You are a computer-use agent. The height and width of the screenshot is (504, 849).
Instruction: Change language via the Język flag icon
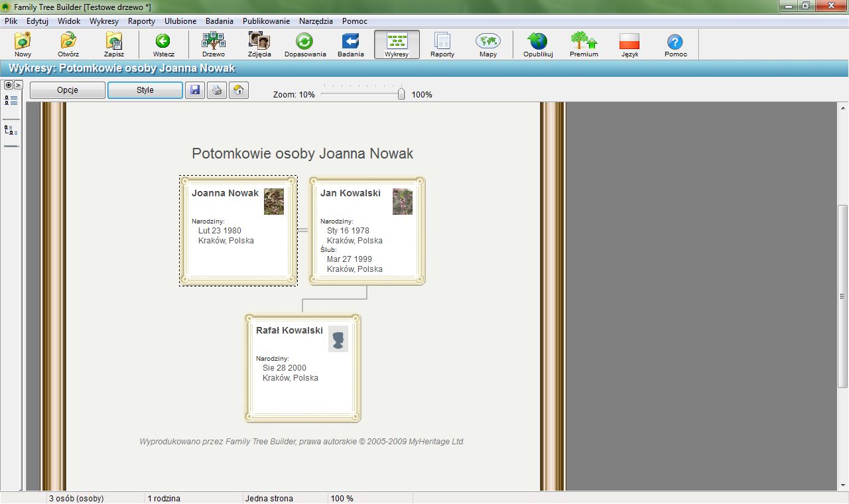(x=629, y=44)
